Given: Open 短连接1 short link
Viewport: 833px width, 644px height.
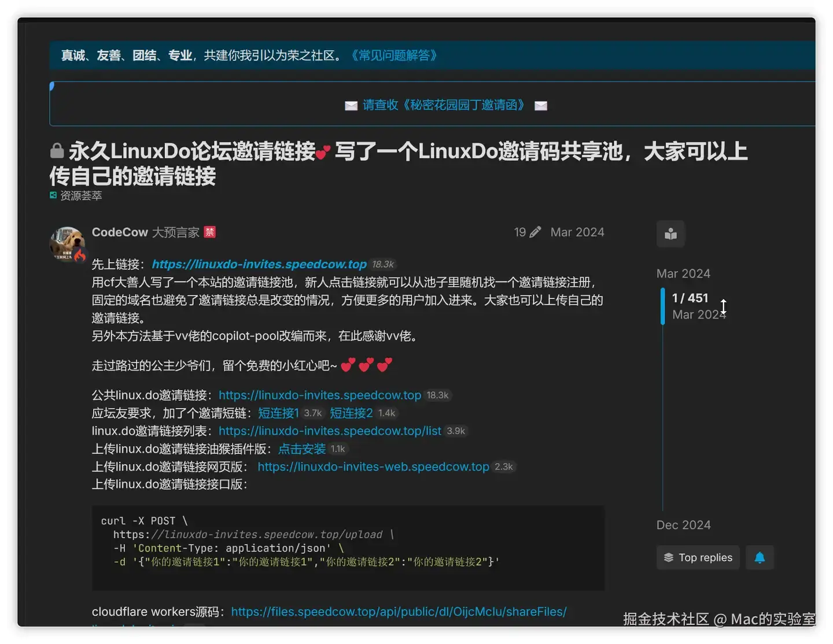Looking at the screenshot, I should (278, 413).
